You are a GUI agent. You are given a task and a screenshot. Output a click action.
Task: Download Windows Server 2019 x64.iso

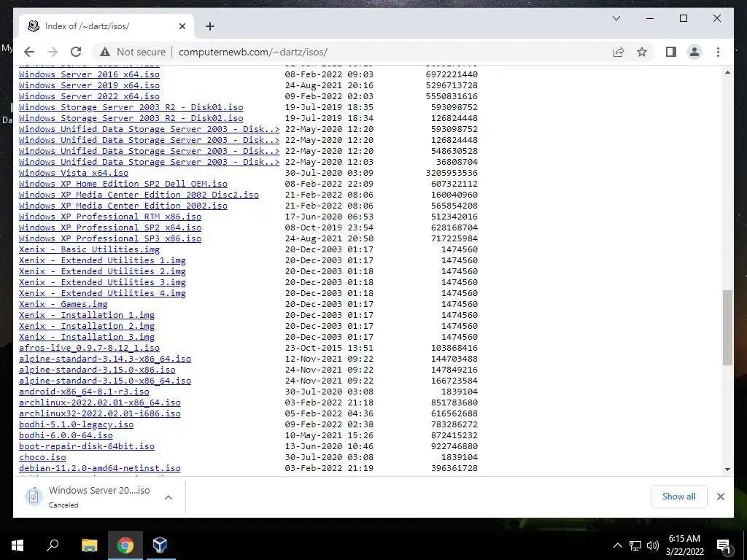click(x=89, y=85)
